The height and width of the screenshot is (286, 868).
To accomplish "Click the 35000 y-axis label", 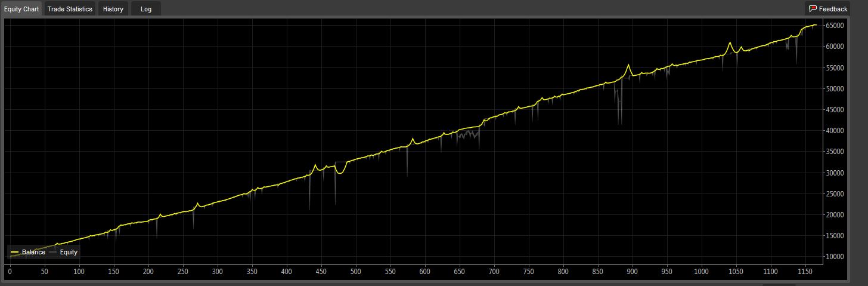I will pyautogui.click(x=835, y=152).
